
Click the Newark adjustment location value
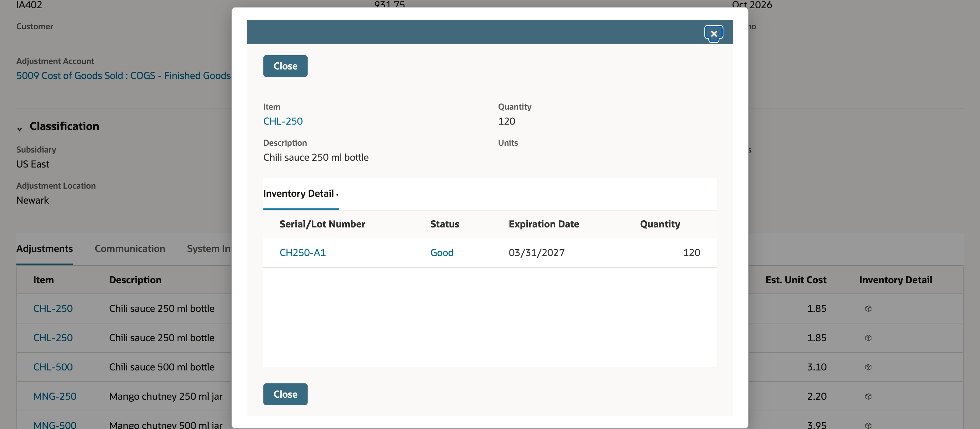click(x=32, y=200)
